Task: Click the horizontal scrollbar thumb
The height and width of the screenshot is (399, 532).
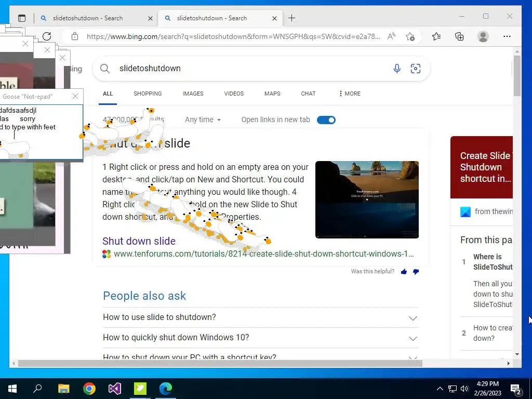Action: 220,363
